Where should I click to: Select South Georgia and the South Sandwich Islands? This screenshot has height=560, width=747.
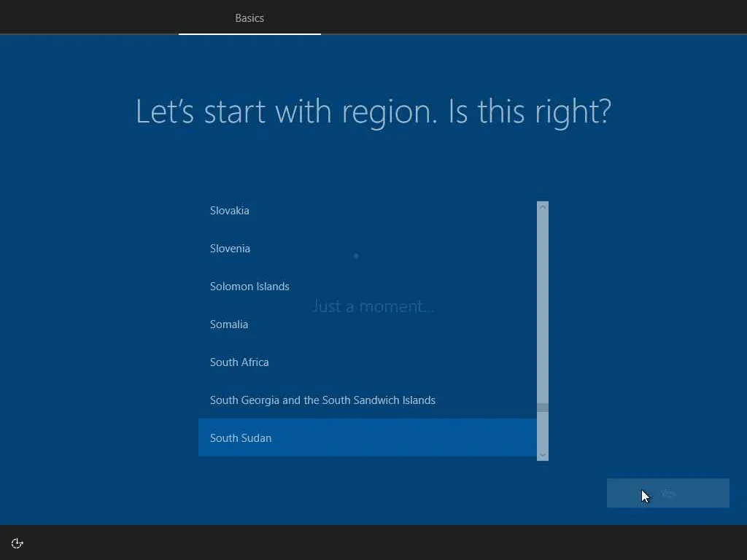tap(368, 400)
